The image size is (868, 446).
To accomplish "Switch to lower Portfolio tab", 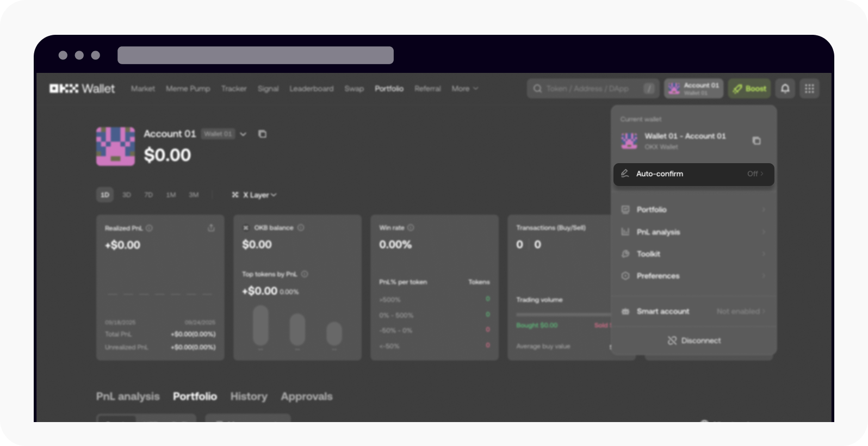I will 195,397.
